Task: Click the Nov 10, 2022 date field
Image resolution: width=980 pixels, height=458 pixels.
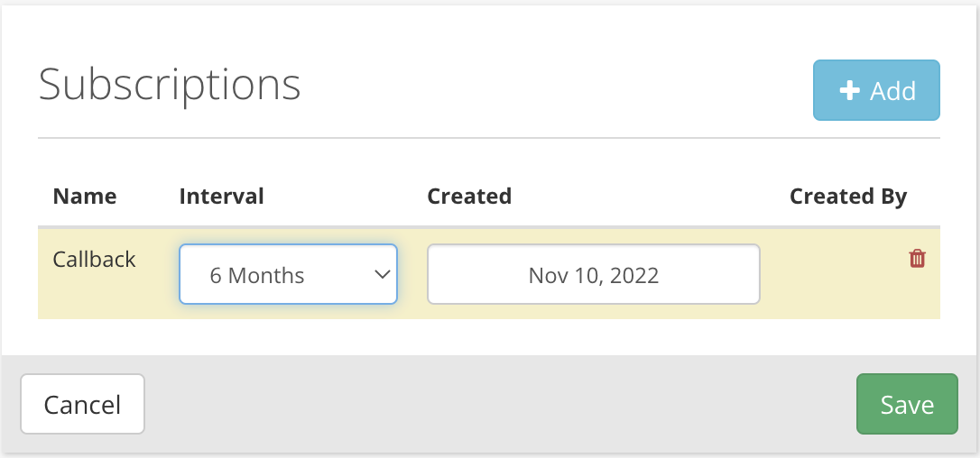Action: point(593,274)
